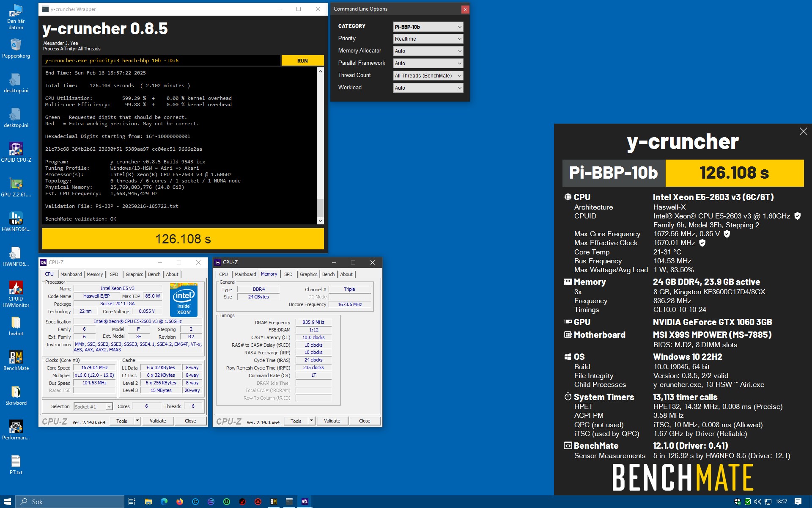The height and width of the screenshot is (508, 812).
Task: Open File Explorer from the taskbar
Action: tap(148, 502)
